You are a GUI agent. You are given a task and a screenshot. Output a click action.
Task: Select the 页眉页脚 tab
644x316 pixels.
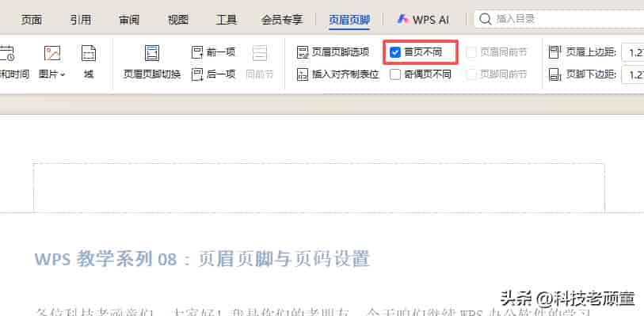pos(349,19)
